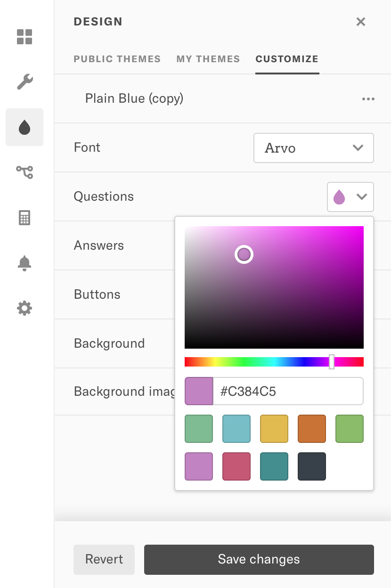The height and width of the screenshot is (588, 391).
Task: Toggle the Questions color dropdown
Action: [350, 197]
